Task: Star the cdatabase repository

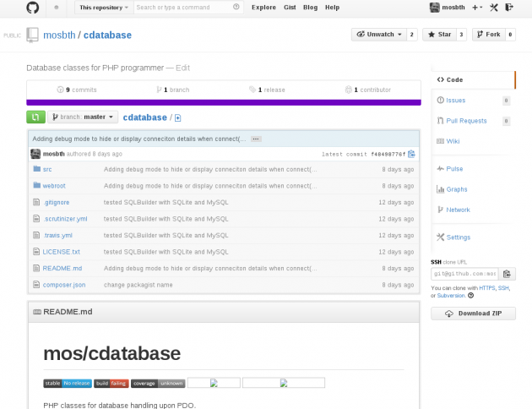Action: [439, 35]
